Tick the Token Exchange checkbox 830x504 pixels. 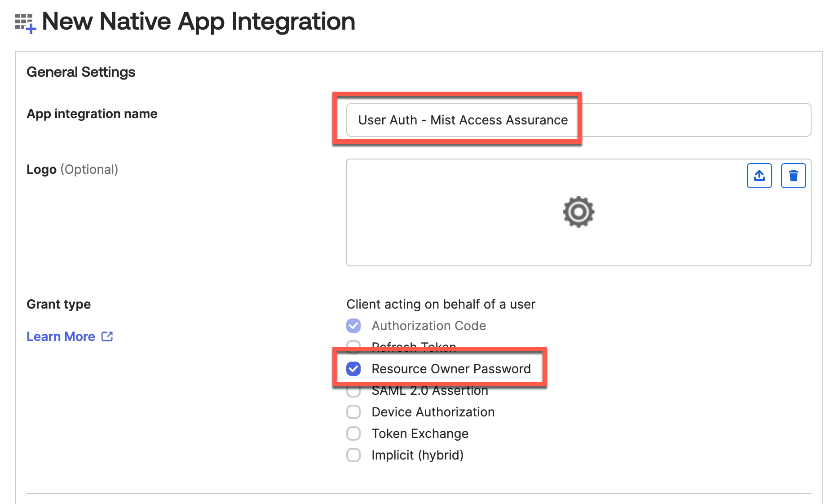coord(353,433)
